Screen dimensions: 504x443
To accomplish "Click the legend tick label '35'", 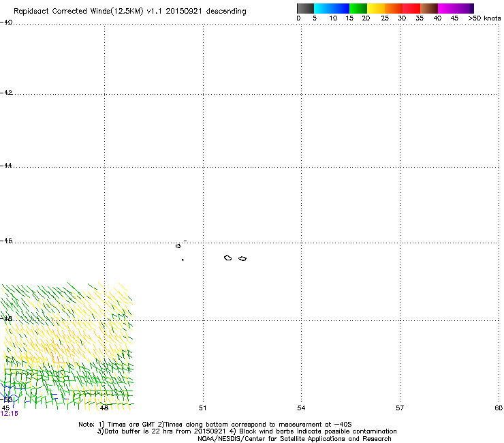I will pyautogui.click(x=420, y=18).
